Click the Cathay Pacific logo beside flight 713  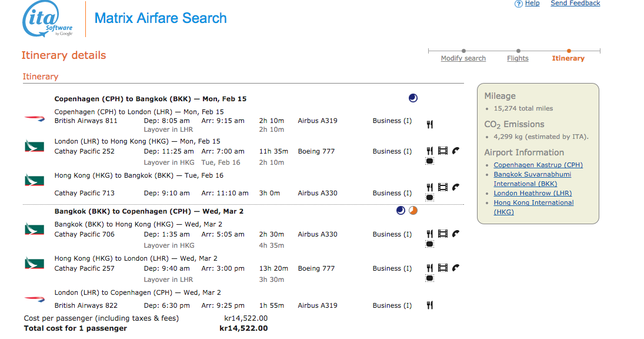(35, 180)
